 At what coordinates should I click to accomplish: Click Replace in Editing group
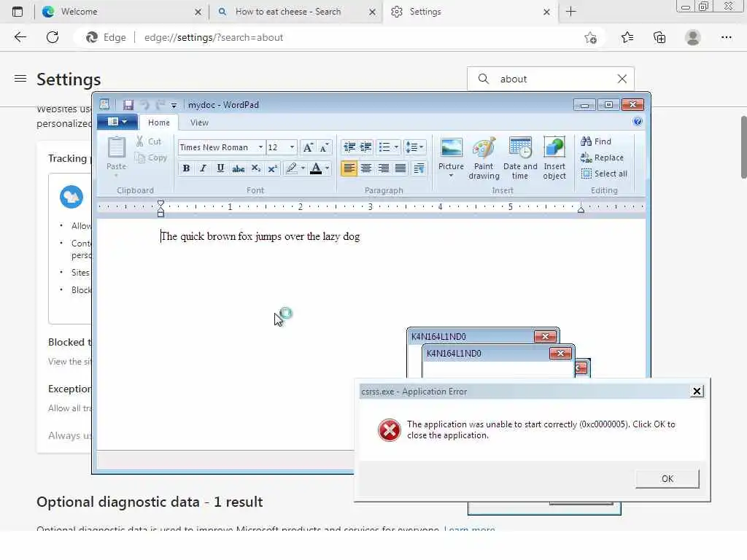pos(602,157)
